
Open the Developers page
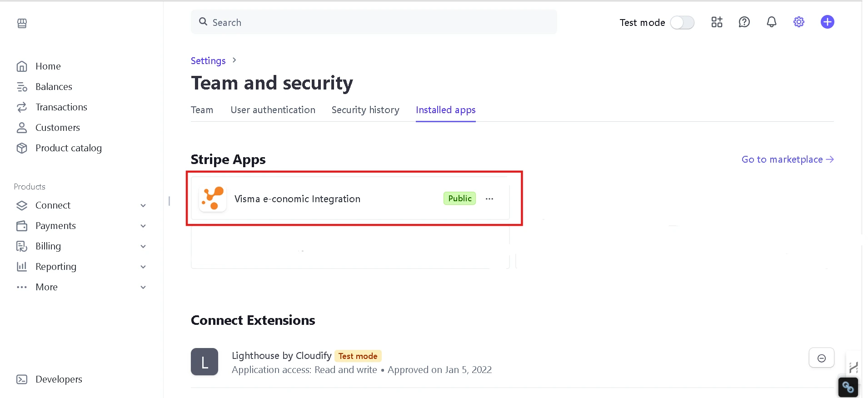[59, 379]
